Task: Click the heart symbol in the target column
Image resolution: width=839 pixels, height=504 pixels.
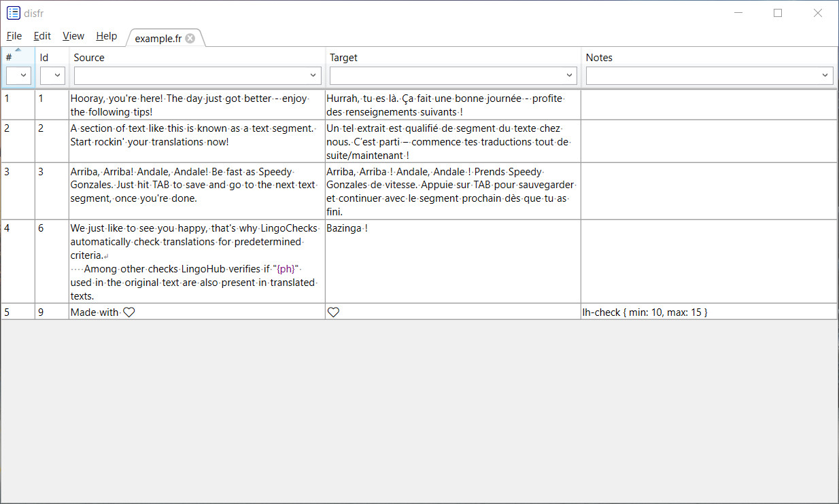Action: [x=333, y=312]
